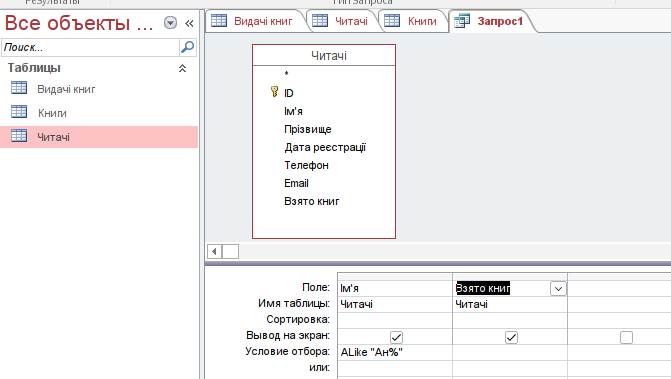Check Вывод на экран in third empty column
The image size is (671, 379).
point(626,338)
